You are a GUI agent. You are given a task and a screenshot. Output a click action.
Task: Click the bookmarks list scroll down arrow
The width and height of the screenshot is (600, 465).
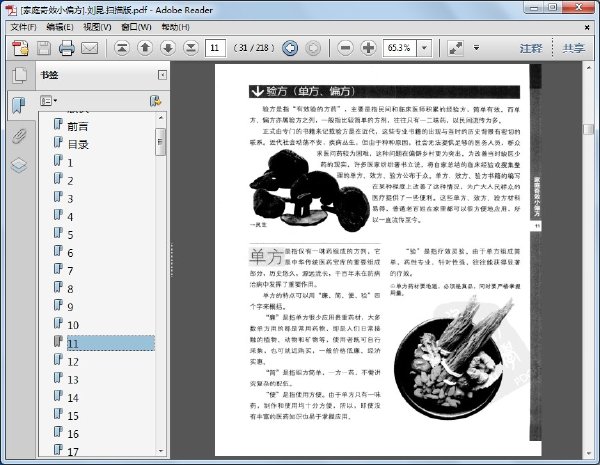tap(161, 451)
